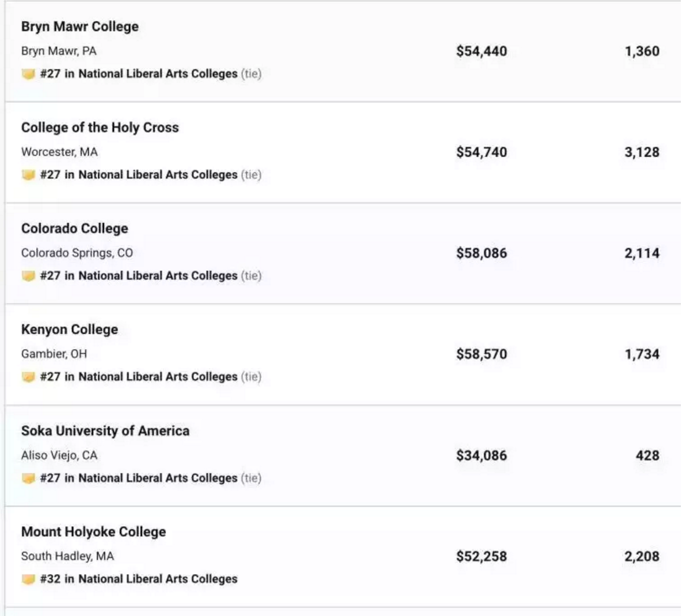Click the ranking badge icon for Soka University
The width and height of the screenshot is (693, 616).
(28, 479)
